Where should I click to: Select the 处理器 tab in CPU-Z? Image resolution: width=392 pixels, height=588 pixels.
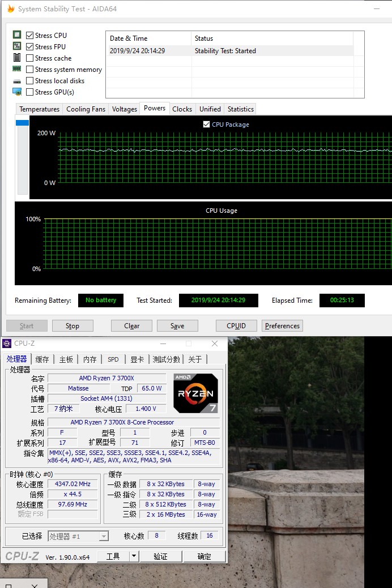pyautogui.click(x=16, y=359)
